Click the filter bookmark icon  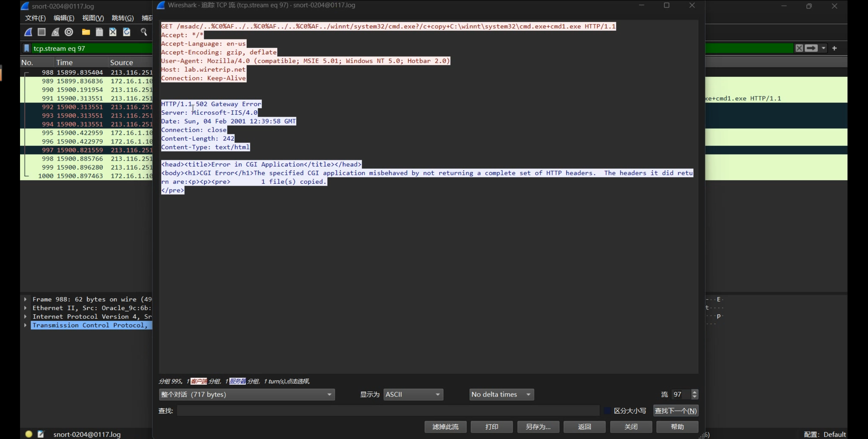(27, 48)
